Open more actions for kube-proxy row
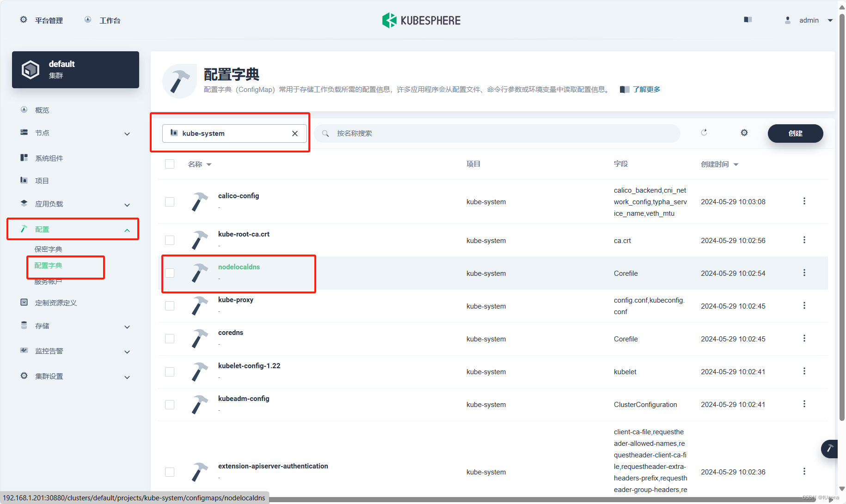The width and height of the screenshot is (846, 504). coord(804,305)
